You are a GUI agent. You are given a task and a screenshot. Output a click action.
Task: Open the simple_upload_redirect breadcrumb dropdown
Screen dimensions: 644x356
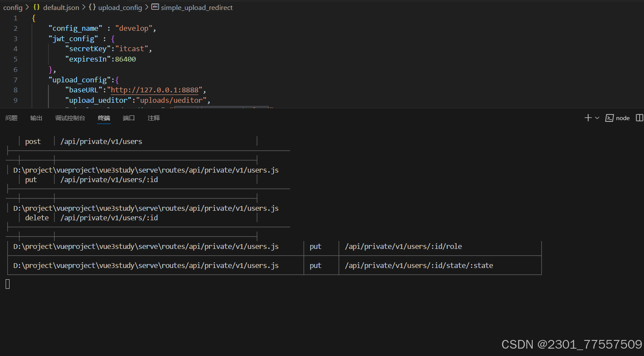(x=196, y=7)
